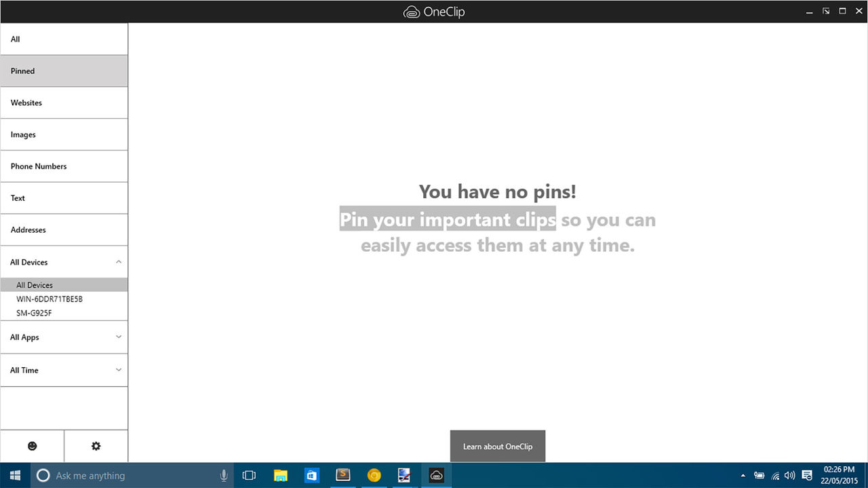Image resolution: width=868 pixels, height=488 pixels.
Task: Filter clips by Text
Action: pyautogui.click(x=64, y=198)
